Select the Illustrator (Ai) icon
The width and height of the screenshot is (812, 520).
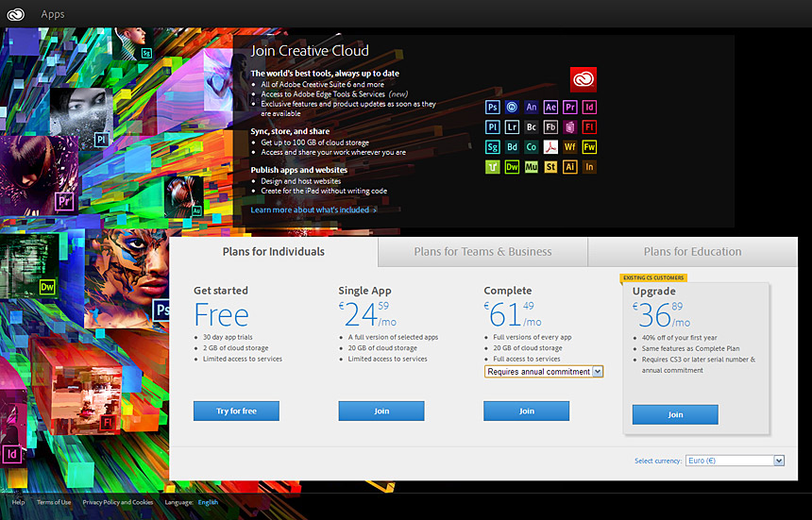click(570, 167)
